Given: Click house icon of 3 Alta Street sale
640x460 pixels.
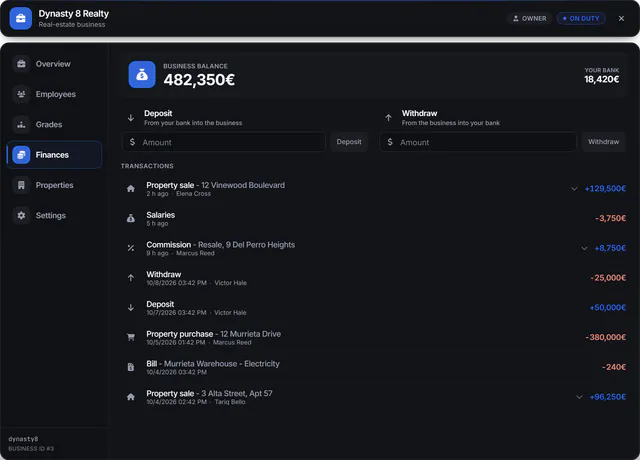Looking at the screenshot, I should click(x=131, y=397).
